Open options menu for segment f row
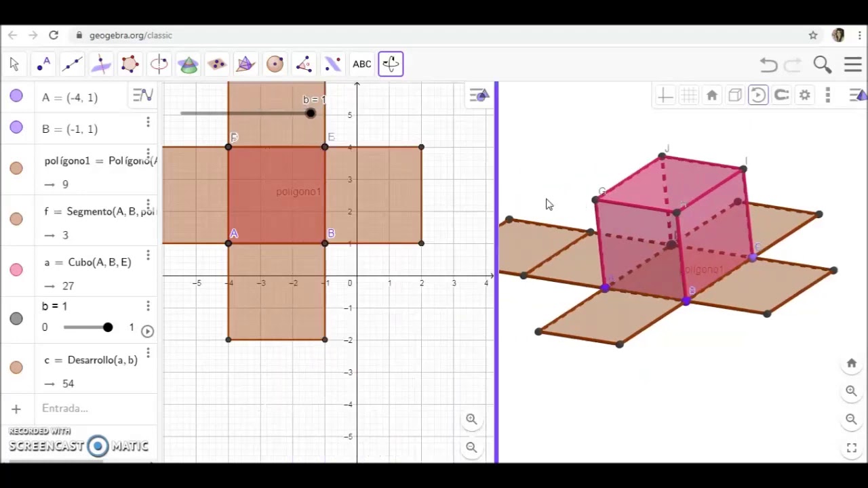This screenshot has height=488, width=868. [148, 205]
